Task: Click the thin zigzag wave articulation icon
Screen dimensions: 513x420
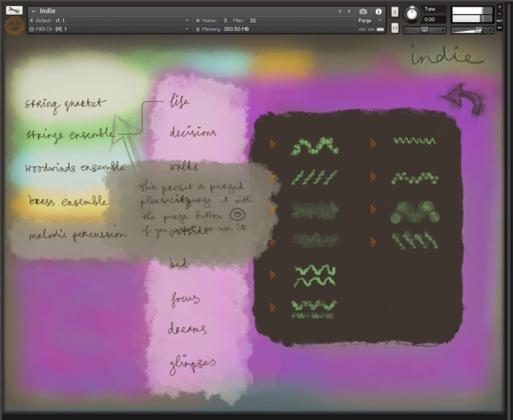Action: click(414, 141)
